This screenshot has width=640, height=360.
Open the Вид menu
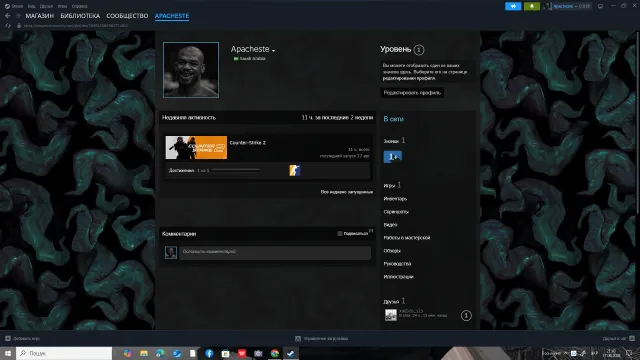(x=31, y=6)
